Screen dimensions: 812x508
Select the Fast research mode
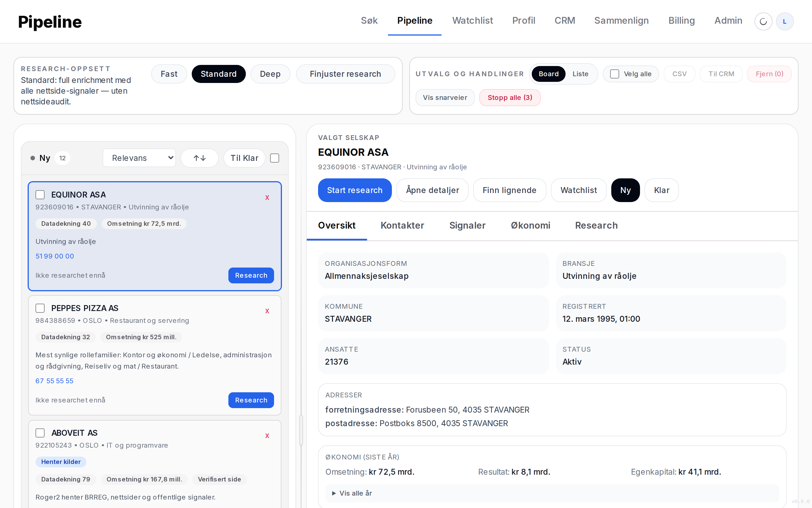[169, 74]
